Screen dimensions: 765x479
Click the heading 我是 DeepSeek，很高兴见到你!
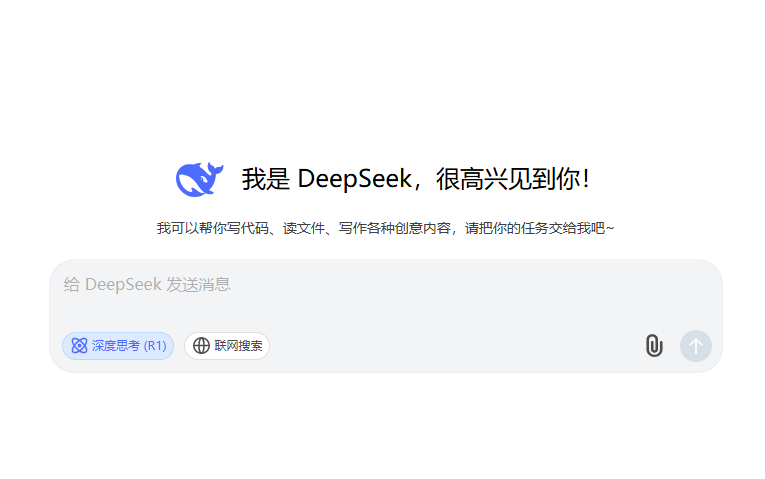(416, 179)
